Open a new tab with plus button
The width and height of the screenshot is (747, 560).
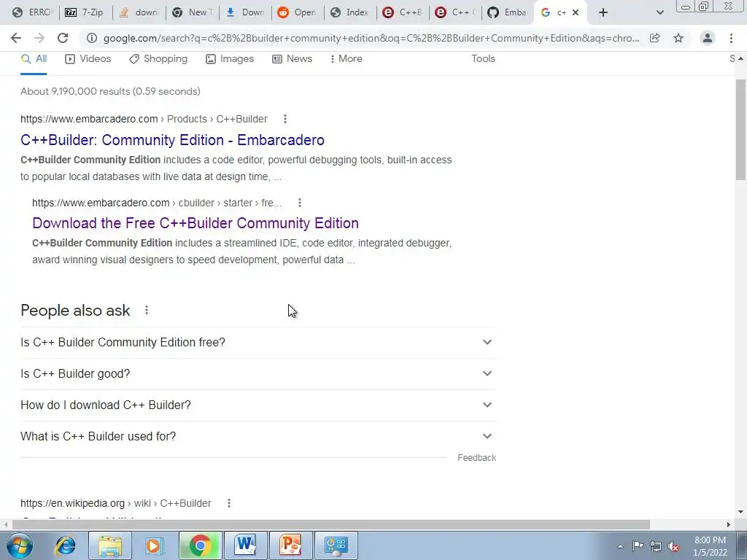(603, 12)
